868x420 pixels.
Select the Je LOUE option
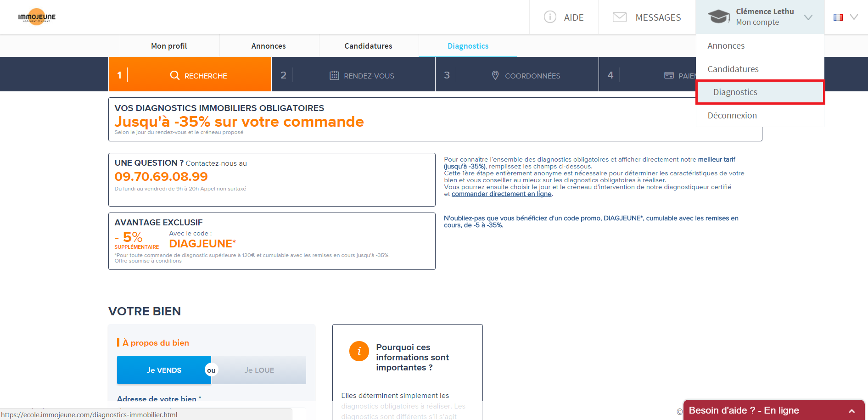point(259,370)
